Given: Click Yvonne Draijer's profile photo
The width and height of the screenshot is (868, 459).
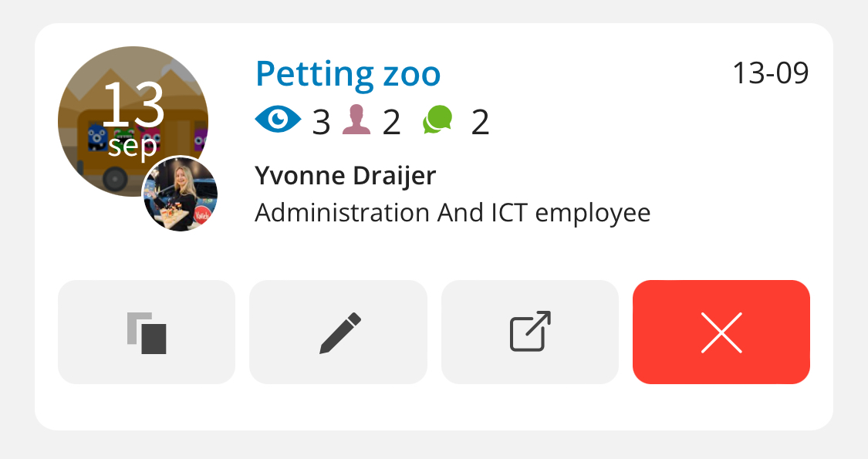Looking at the screenshot, I should [181, 194].
